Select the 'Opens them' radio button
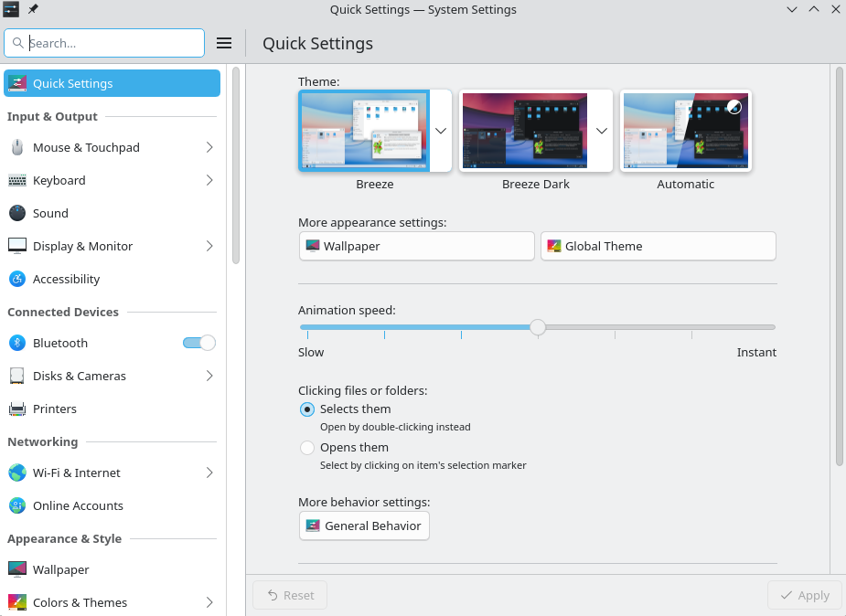The image size is (846, 616). point(307,448)
